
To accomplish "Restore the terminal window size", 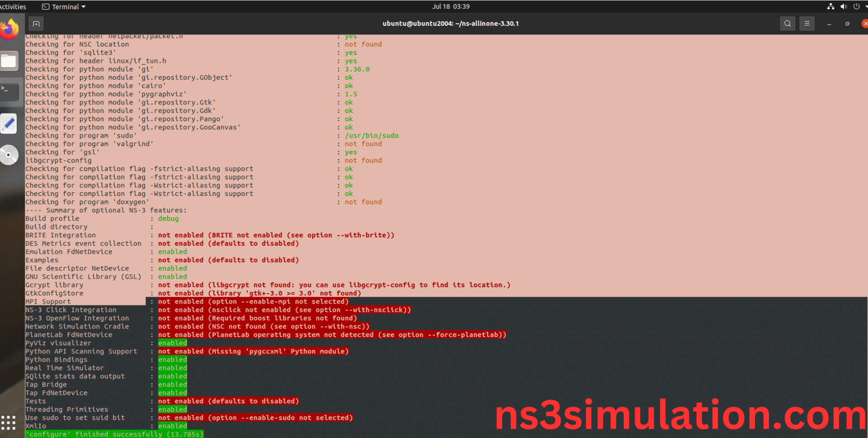I will 847,24.
